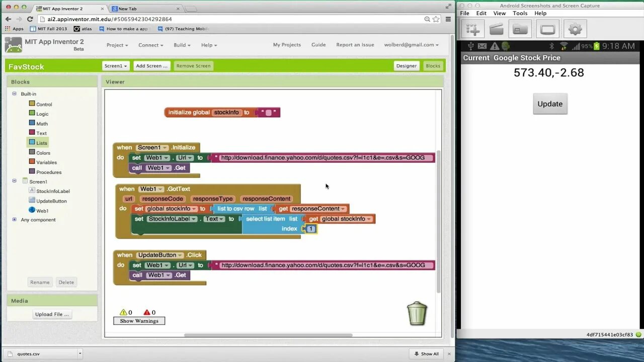Open the Project menu
This screenshot has height=362, width=644.
click(117, 45)
